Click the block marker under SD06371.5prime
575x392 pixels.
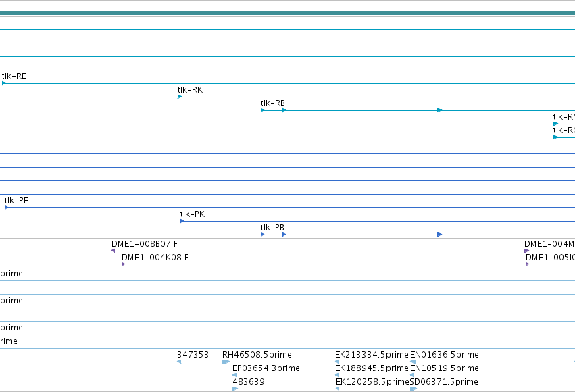414,389
